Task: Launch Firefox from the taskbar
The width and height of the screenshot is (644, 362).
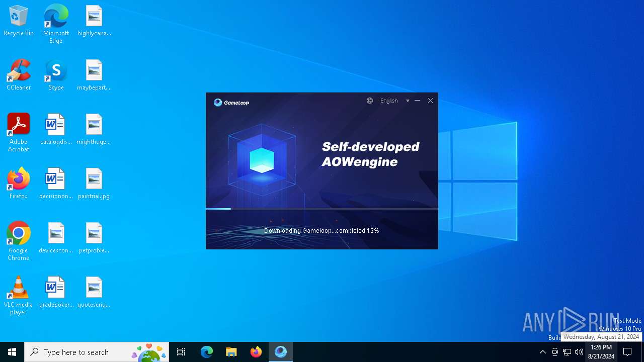Action: point(256,352)
